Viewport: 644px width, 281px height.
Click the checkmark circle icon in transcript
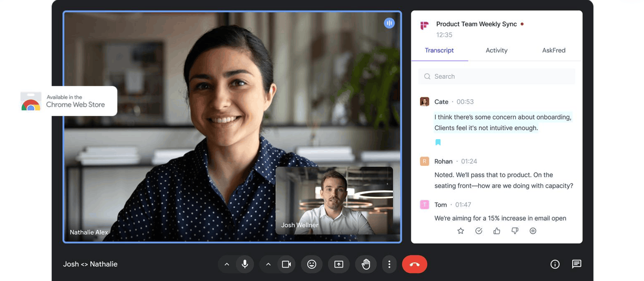[478, 231]
